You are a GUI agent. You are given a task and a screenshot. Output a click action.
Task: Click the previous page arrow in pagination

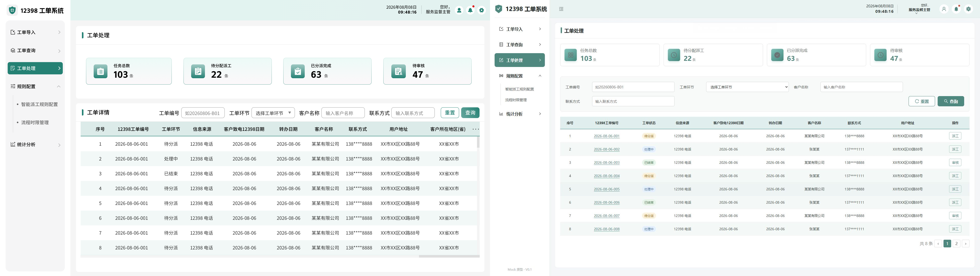point(938,244)
